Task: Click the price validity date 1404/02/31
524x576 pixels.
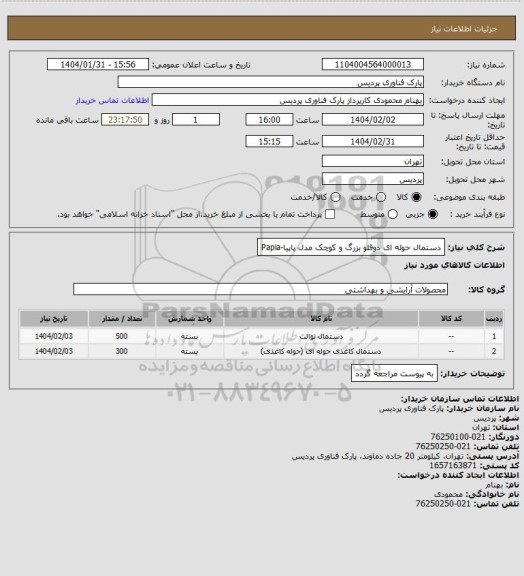Action: [373, 141]
